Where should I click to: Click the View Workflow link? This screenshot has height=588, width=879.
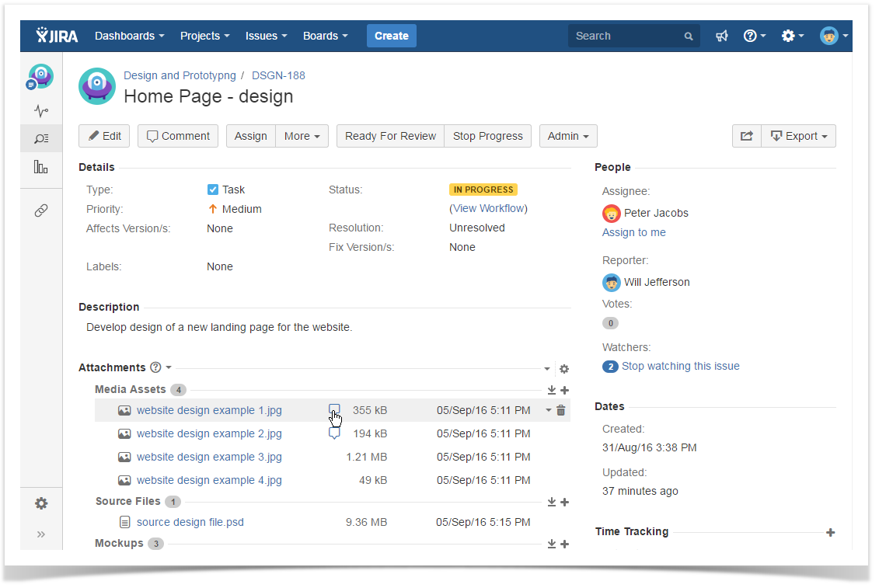pos(488,208)
